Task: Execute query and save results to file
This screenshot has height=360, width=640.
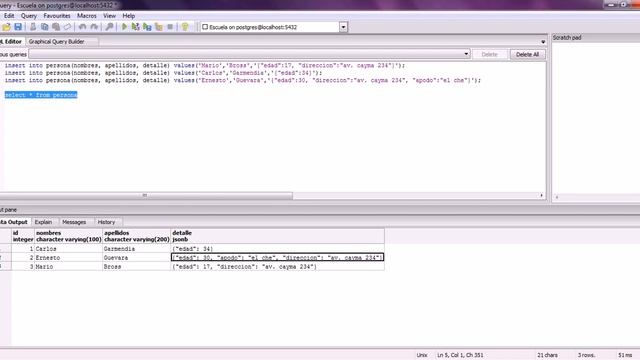Action: (147, 27)
